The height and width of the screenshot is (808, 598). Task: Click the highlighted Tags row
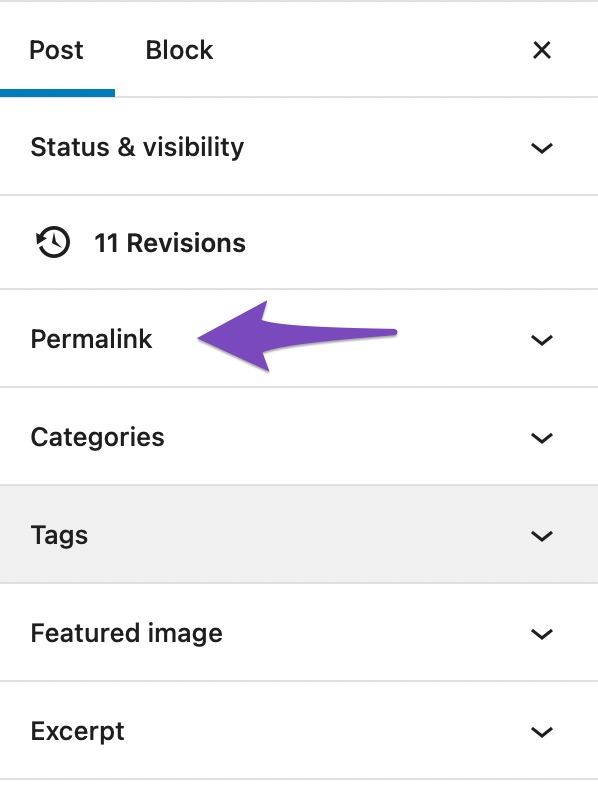coord(299,535)
